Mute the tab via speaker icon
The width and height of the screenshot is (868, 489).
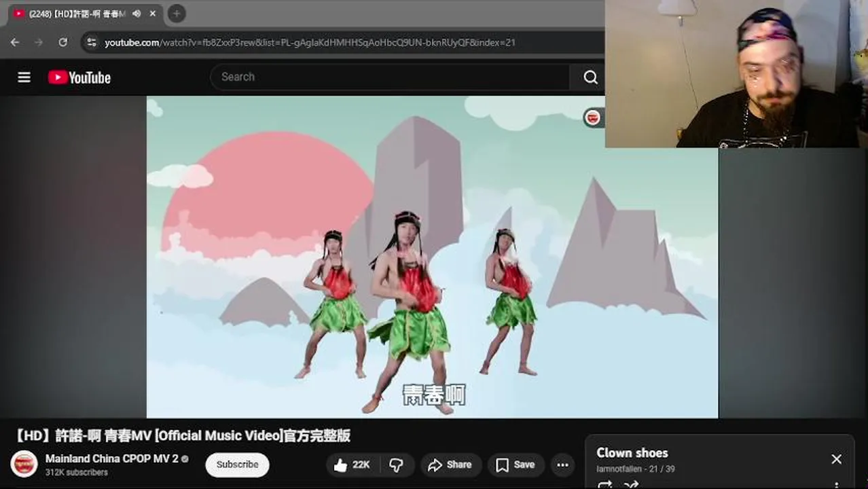(137, 14)
